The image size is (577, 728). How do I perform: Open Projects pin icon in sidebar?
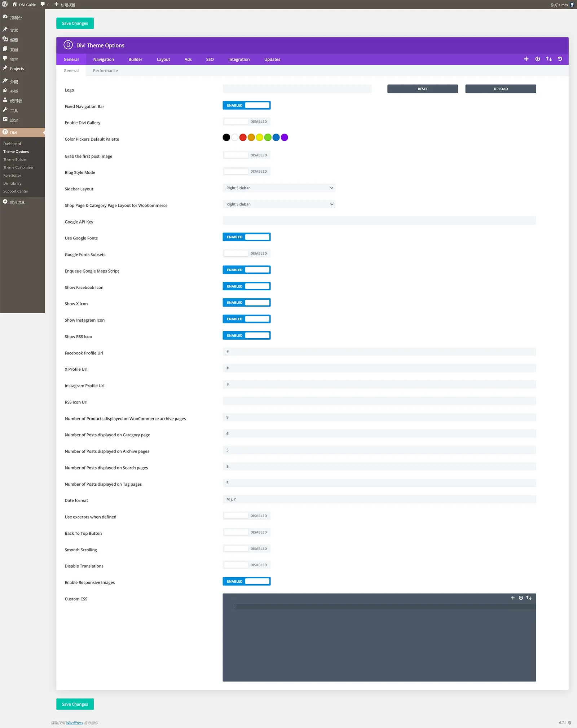5,68
